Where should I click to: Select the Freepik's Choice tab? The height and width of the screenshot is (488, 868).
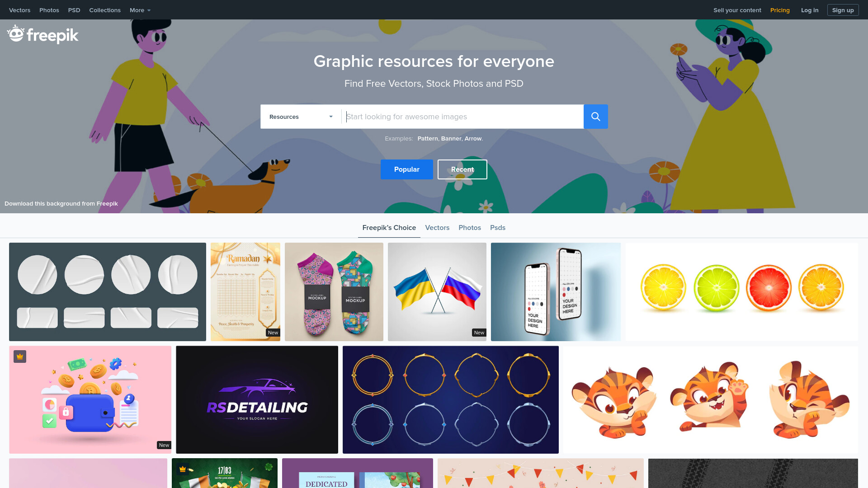tap(389, 228)
